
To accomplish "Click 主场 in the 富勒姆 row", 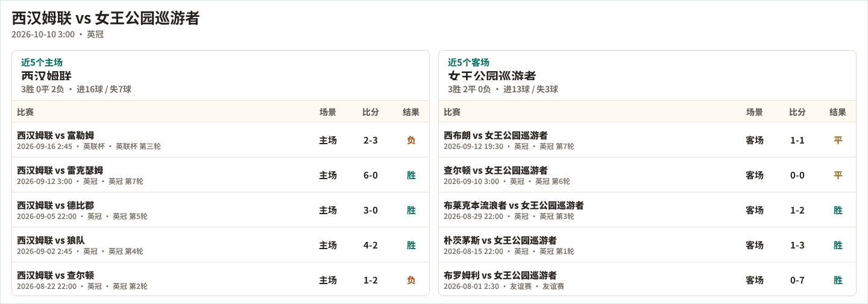I will pos(328,141).
